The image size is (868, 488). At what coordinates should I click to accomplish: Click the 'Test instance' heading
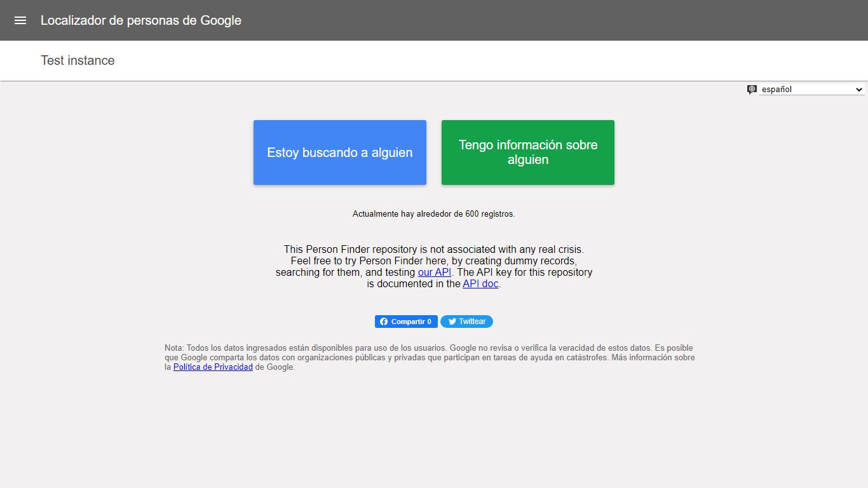pos(78,60)
